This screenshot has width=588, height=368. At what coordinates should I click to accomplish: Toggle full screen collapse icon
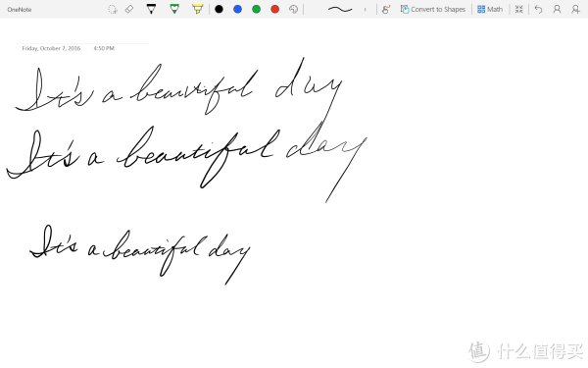519,9
